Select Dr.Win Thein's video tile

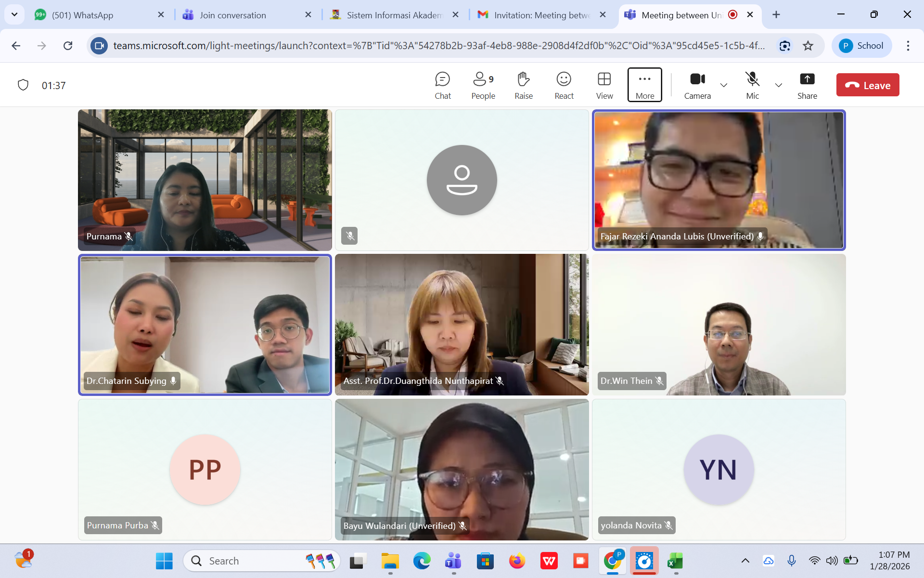[x=719, y=325]
